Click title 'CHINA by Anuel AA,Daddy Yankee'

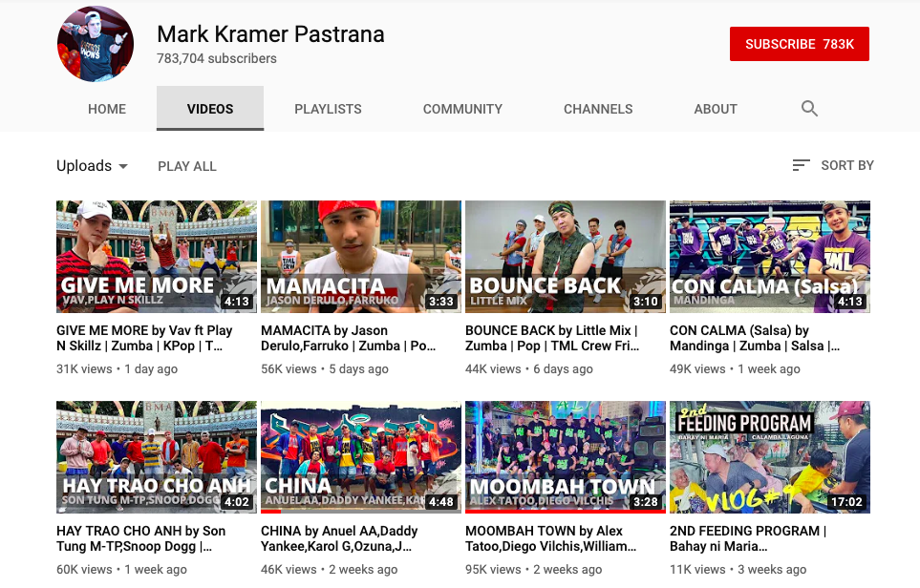[x=339, y=538]
